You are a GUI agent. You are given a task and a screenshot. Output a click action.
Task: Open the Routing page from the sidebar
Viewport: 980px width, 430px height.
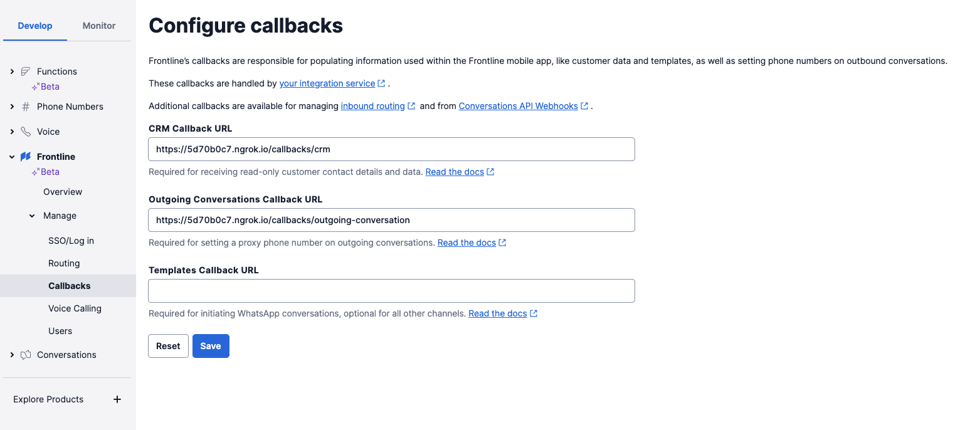point(64,263)
